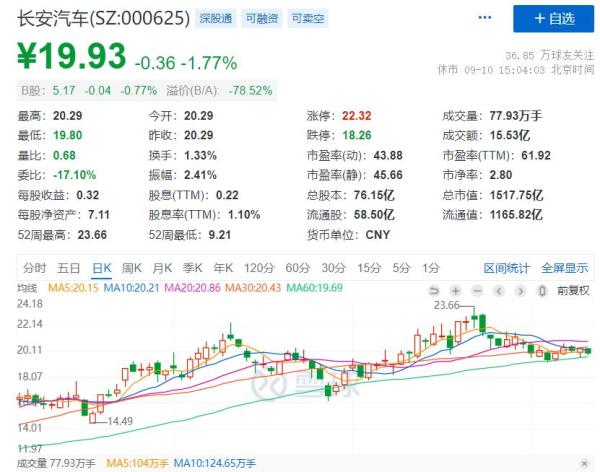Click the 委比 value -17.10%
The width and height of the screenshot is (600, 472).
click(x=75, y=175)
